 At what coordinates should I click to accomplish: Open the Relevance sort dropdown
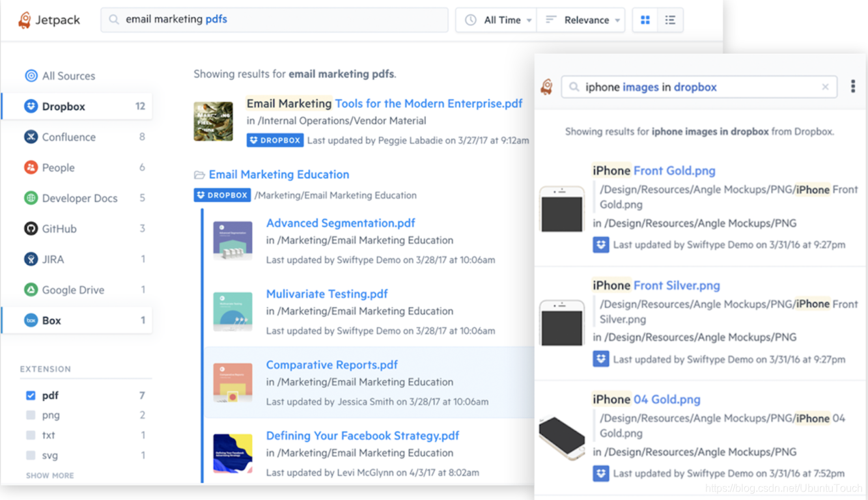click(x=581, y=20)
